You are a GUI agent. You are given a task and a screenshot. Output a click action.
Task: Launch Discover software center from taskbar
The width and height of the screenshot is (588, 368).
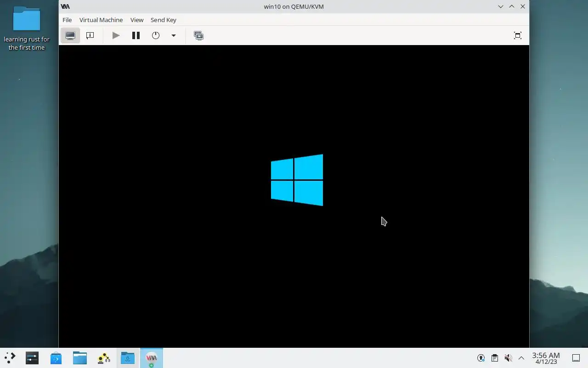(56, 358)
